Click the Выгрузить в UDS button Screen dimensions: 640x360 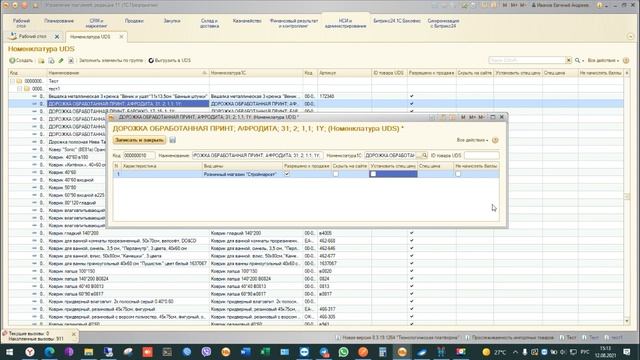coord(169,60)
